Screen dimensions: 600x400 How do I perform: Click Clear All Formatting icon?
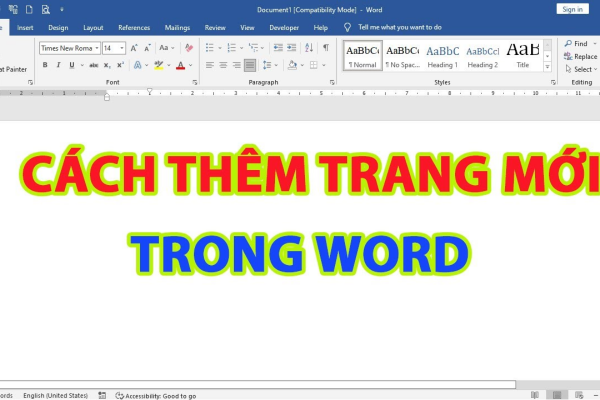coord(189,48)
